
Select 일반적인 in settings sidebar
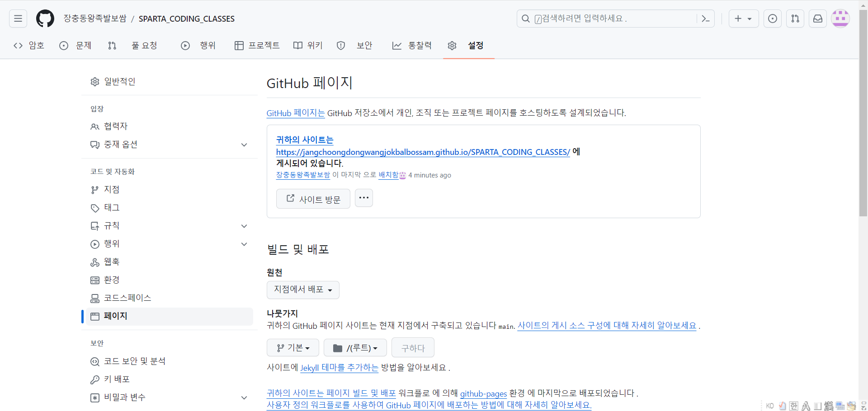pos(170,82)
